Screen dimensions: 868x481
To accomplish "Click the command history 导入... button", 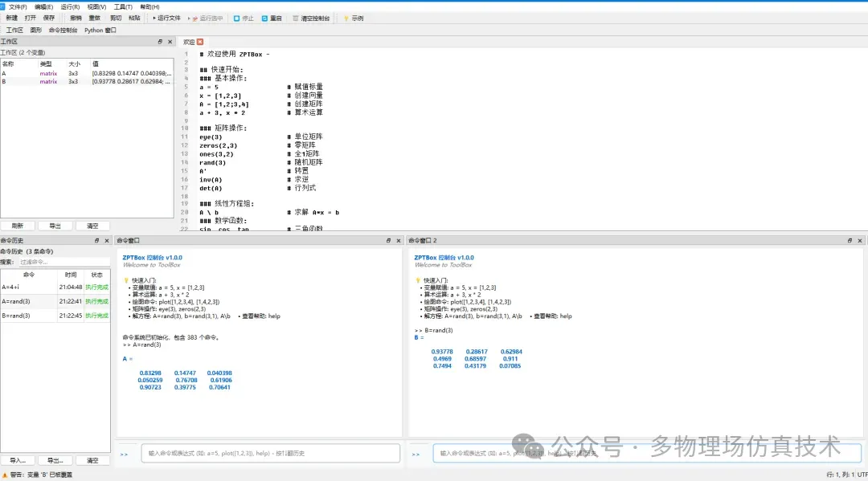I will click(18, 460).
